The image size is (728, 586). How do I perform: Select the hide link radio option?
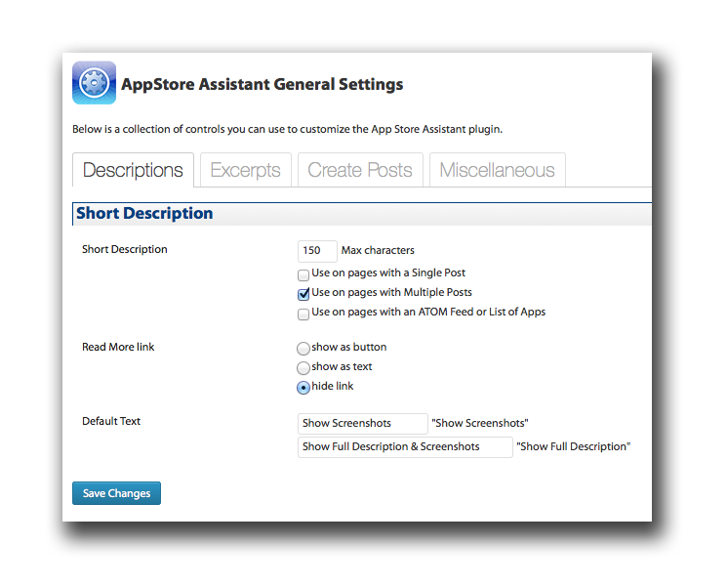tap(303, 387)
